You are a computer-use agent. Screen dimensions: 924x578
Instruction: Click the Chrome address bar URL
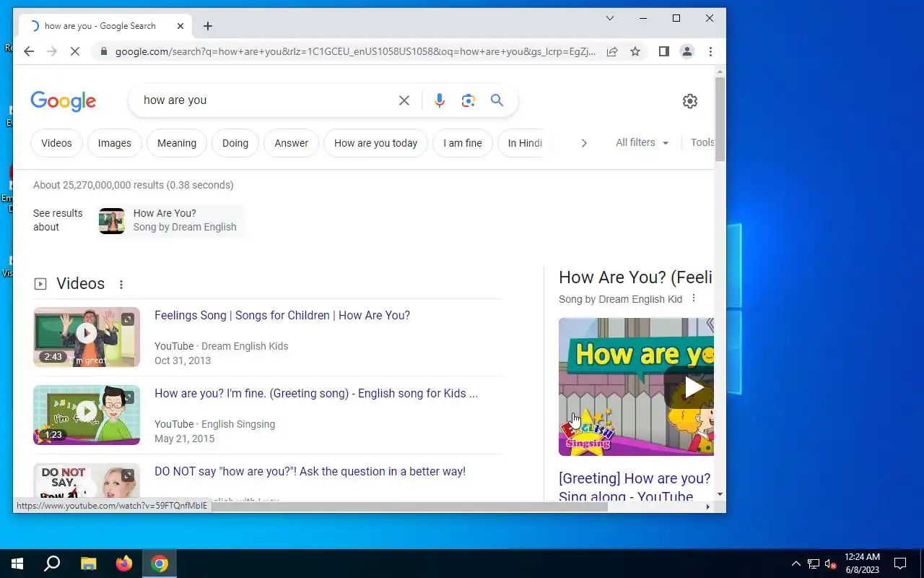click(355, 51)
